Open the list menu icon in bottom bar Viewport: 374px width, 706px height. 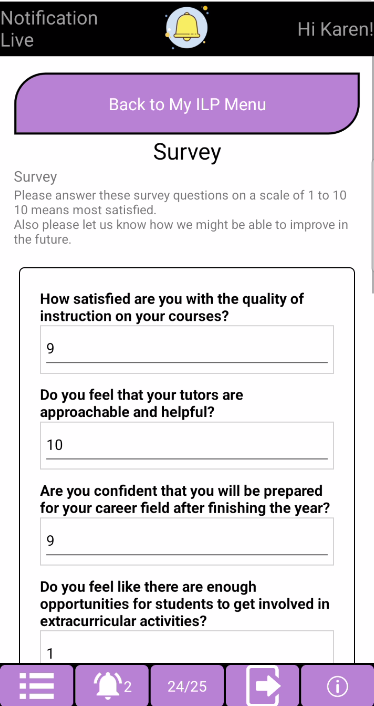36,686
